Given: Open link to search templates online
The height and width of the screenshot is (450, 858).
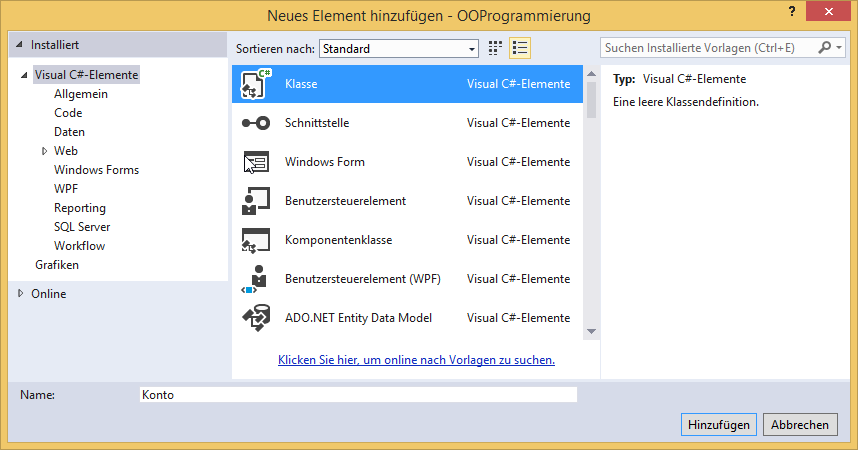Looking at the screenshot, I should pos(416,360).
